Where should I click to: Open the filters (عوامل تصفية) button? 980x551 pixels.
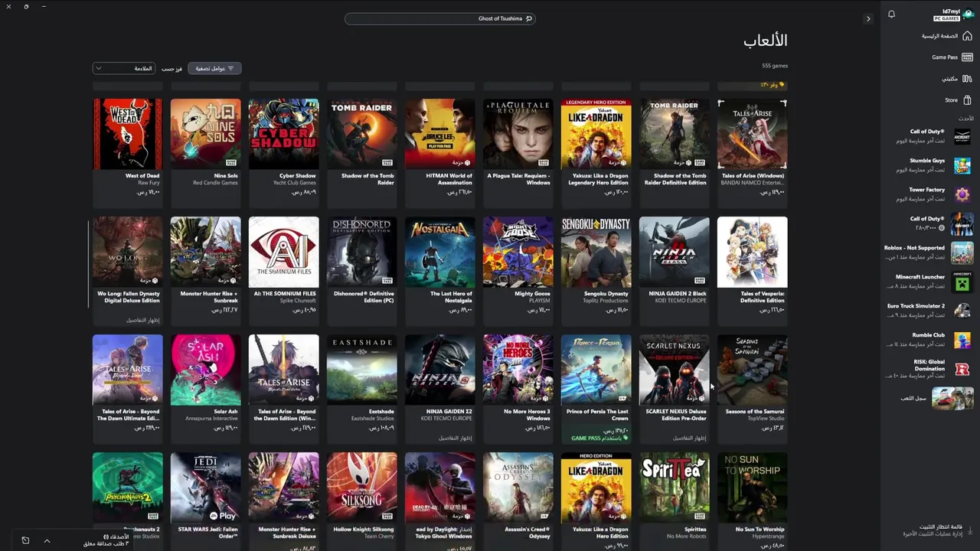click(x=214, y=68)
